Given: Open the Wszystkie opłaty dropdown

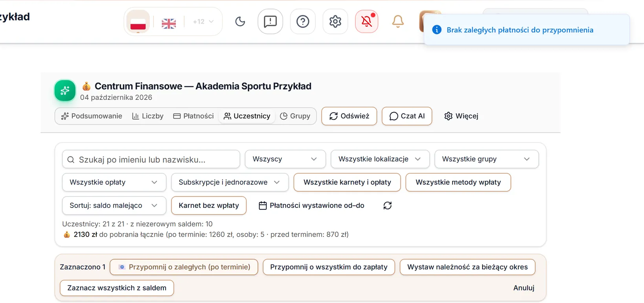Looking at the screenshot, I should (x=114, y=182).
